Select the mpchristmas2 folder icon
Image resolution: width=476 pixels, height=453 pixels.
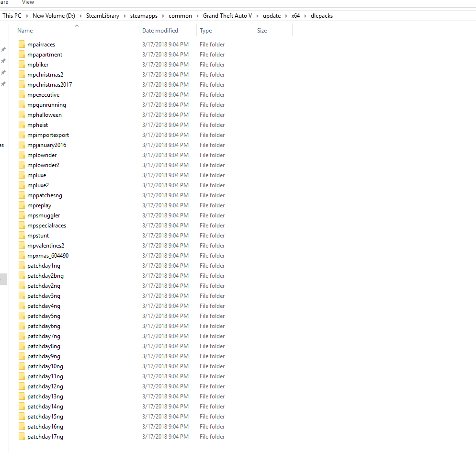pos(22,74)
